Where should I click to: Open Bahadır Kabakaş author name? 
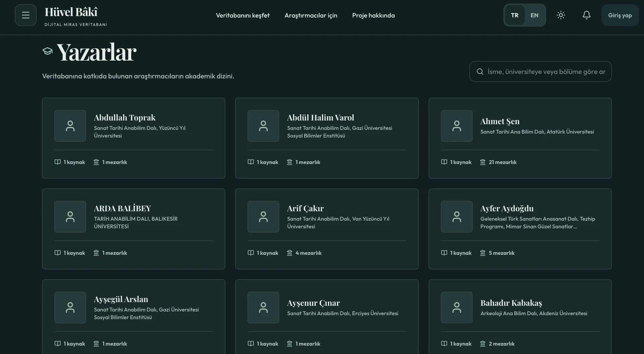(x=511, y=303)
